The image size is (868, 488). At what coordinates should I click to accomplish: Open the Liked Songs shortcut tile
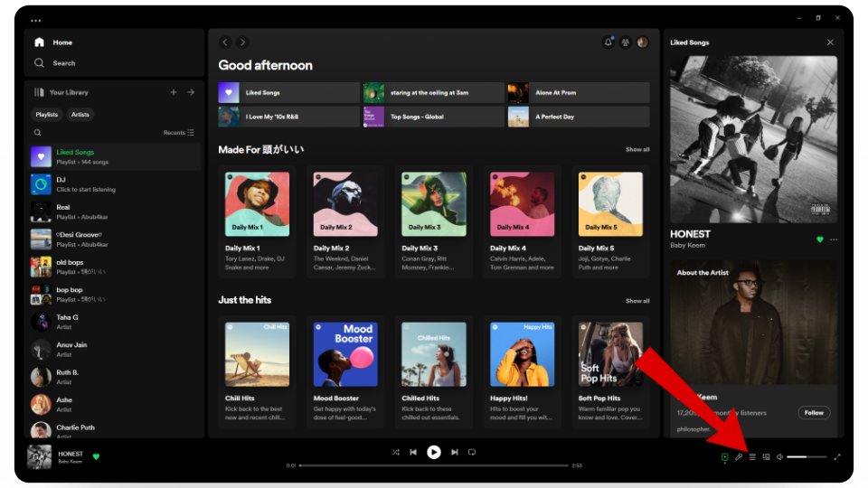click(x=289, y=93)
